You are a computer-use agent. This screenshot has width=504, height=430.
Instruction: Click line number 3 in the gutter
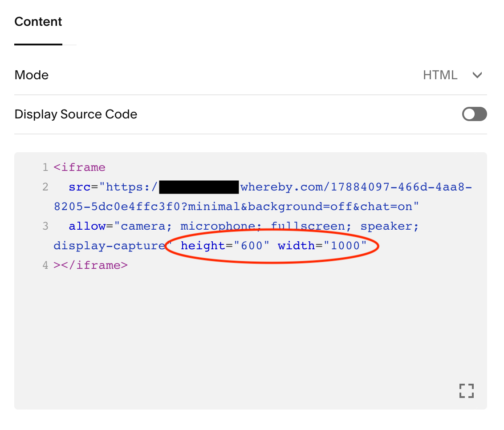[x=45, y=226]
